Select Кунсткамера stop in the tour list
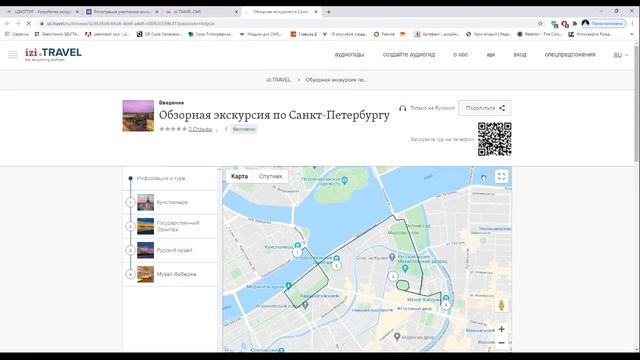The height and width of the screenshot is (360, 640). (170, 202)
